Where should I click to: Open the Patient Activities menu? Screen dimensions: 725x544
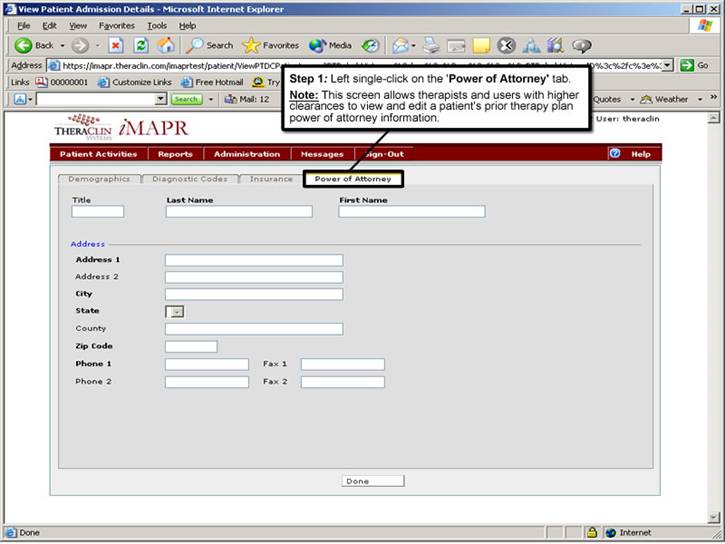(x=98, y=154)
